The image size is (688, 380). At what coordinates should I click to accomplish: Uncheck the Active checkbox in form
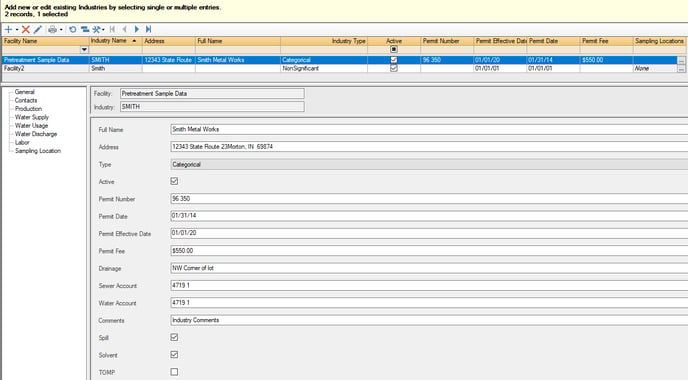point(174,181)
